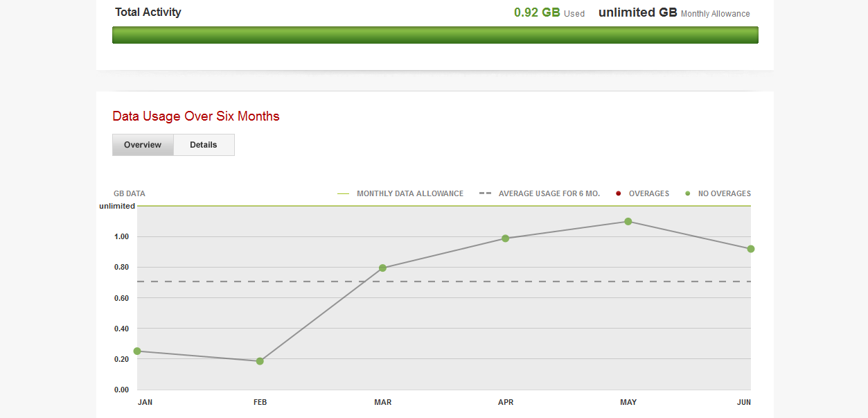Click the 'JAN' x-axis label
The height and width of the screenshot is (418, 868).
point(145,402)
